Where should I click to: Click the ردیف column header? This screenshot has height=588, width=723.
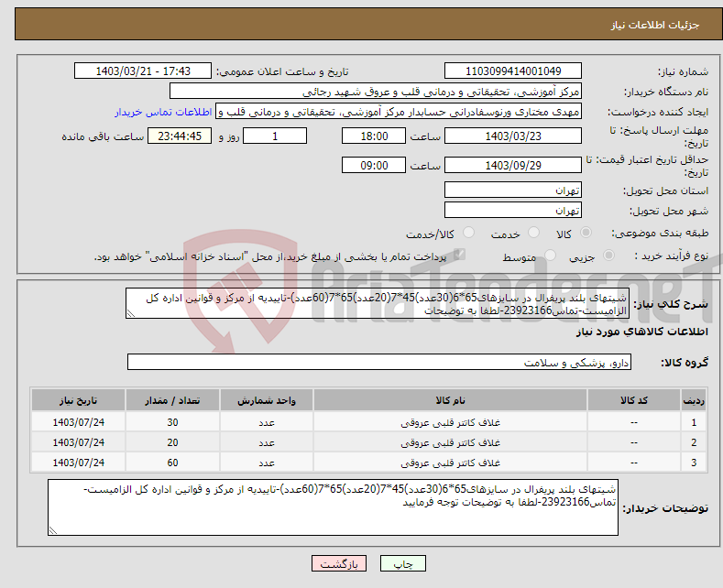pyautogui.click(x=694, y=400)
